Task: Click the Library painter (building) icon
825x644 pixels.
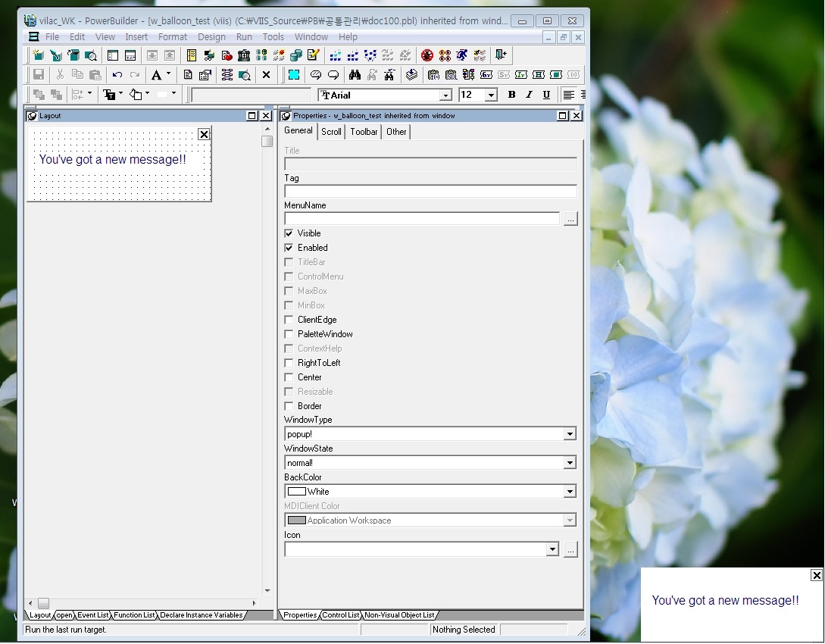Action: click(x=244, y=55)
